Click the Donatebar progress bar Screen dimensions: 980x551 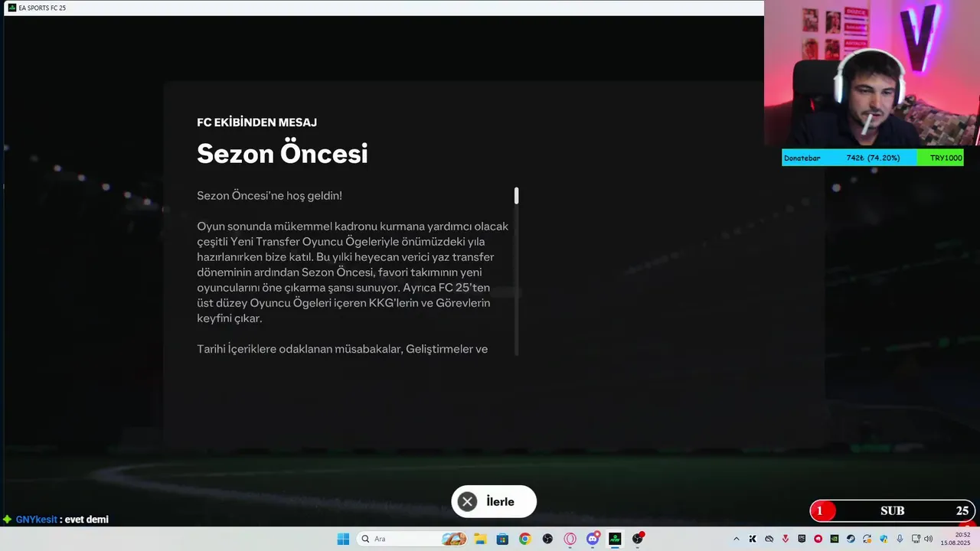point(873,158)
